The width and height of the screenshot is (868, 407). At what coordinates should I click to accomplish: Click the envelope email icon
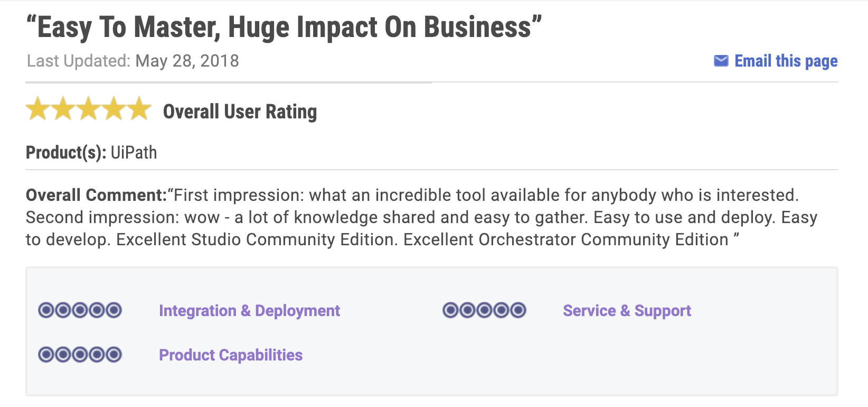pos(721,61)
